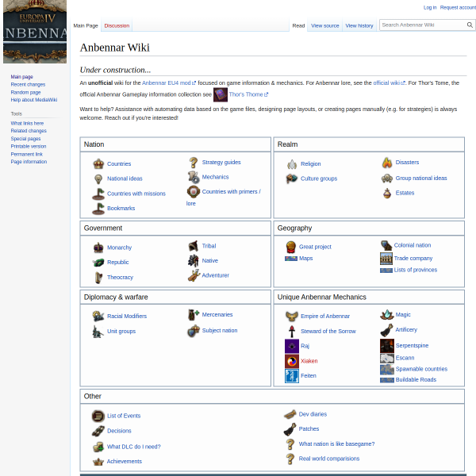Switch to the Main Page tab
The height and width of the screenshot is (476, 476).
click(x=86, y=26)
